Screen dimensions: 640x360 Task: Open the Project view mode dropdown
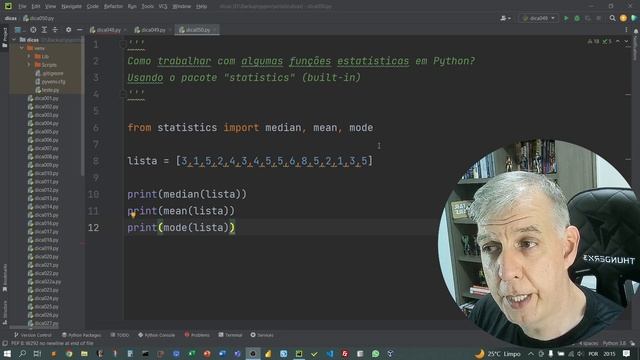pyautogui.click(x=18, y=30)
